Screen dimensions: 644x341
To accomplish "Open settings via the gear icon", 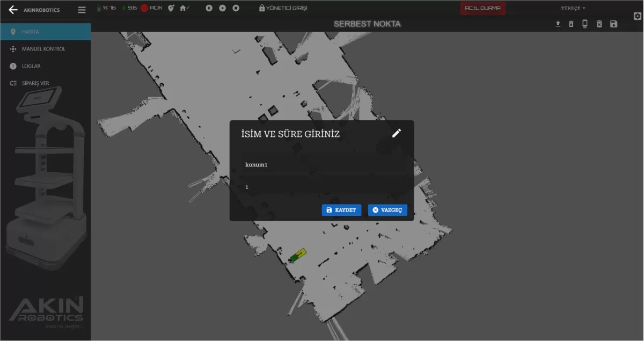I will click(638, 16).
